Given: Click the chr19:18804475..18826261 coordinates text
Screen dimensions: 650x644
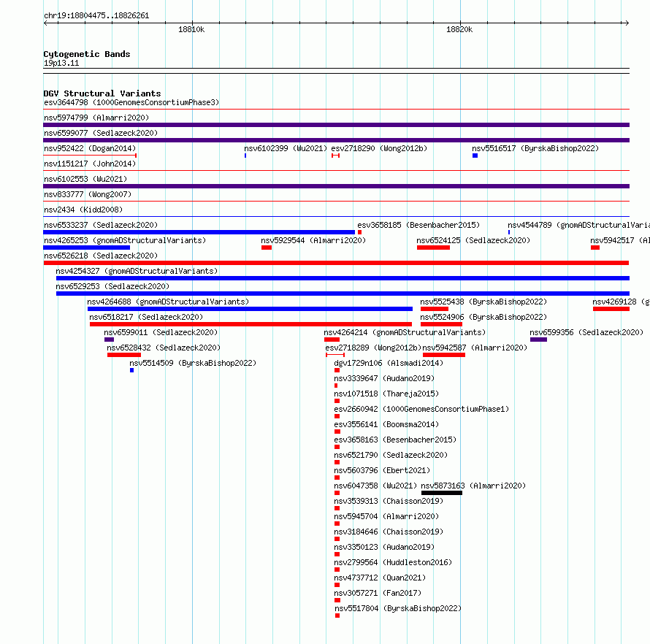Looking at the screenshot, I should pyautogui.click(x=96, y=16).
